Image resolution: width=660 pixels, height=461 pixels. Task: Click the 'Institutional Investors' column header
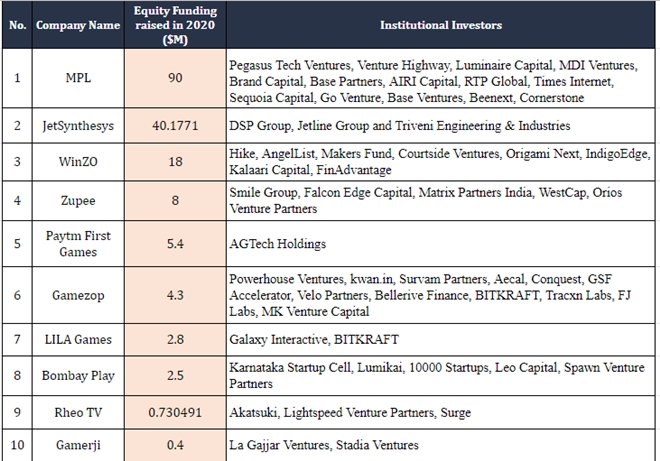tap(440, 25)
